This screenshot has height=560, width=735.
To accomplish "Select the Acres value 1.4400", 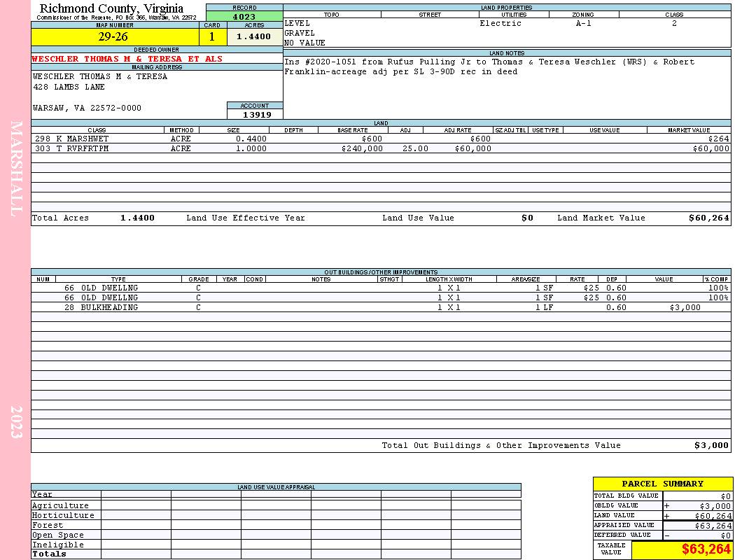I will click(255, 36).
